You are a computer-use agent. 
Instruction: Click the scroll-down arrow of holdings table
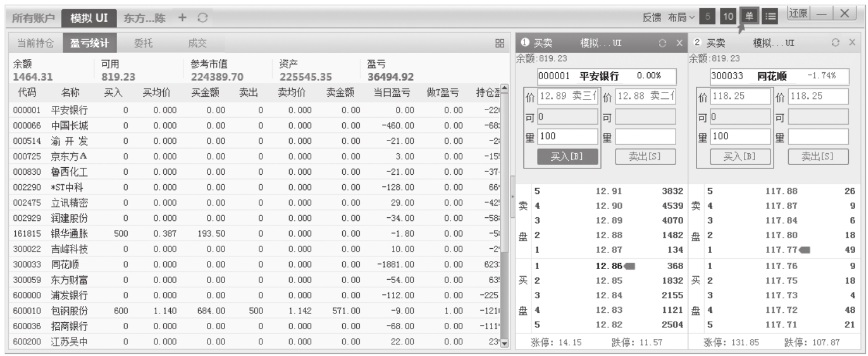click(505, 343)
